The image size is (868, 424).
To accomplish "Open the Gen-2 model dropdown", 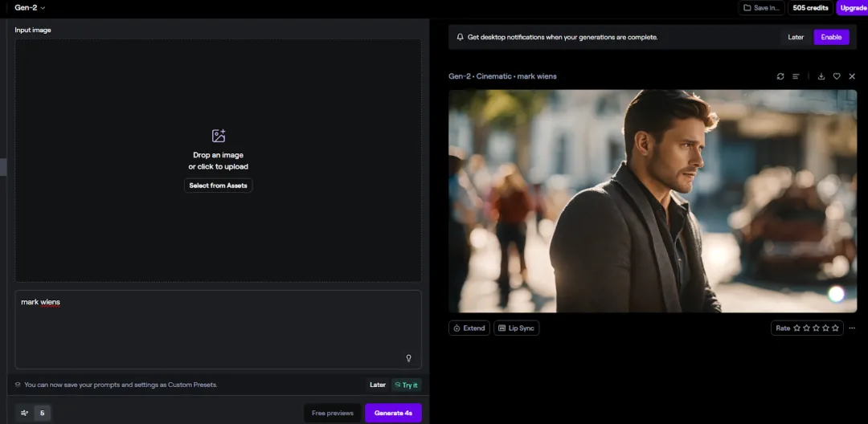I will [30, 8].
